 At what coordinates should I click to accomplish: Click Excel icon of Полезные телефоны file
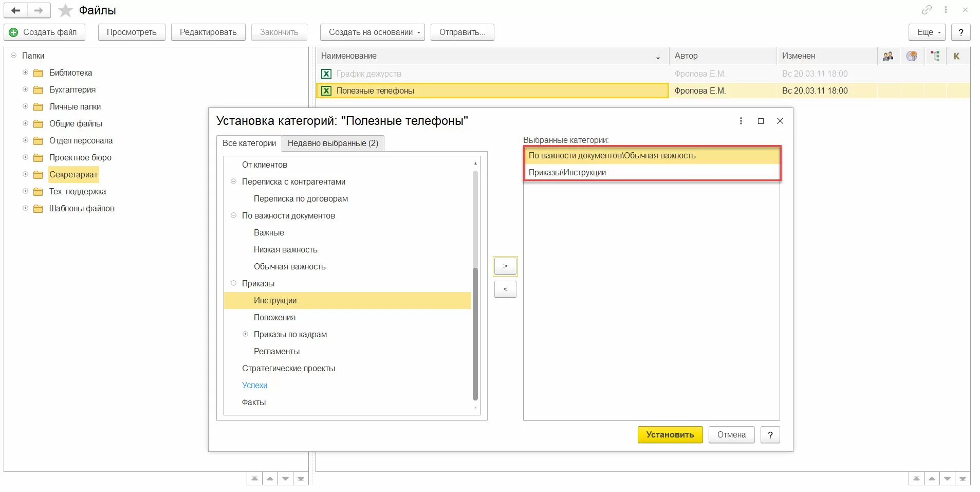(x=326, y=91)
